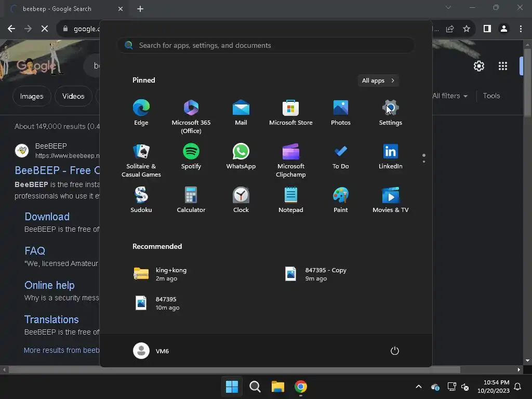Open Google quick settings gear
The height and width of the screenshot is (399, 532).
point(478,66)
